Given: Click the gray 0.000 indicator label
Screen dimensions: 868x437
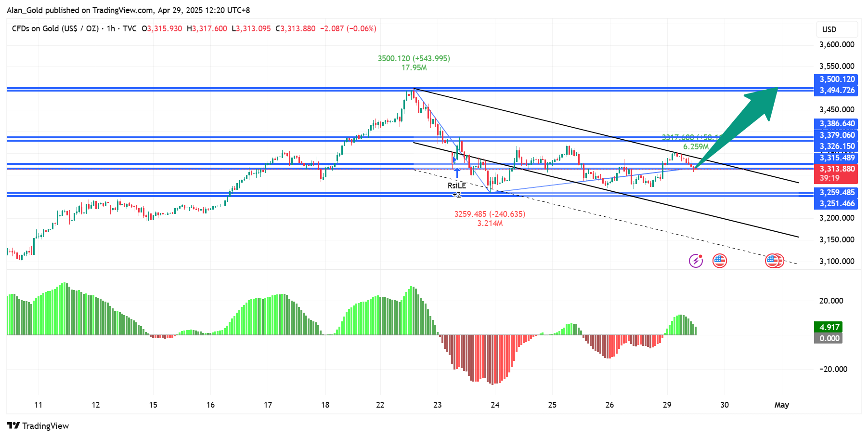Looking at the screenshot, I should pos(829,338).
